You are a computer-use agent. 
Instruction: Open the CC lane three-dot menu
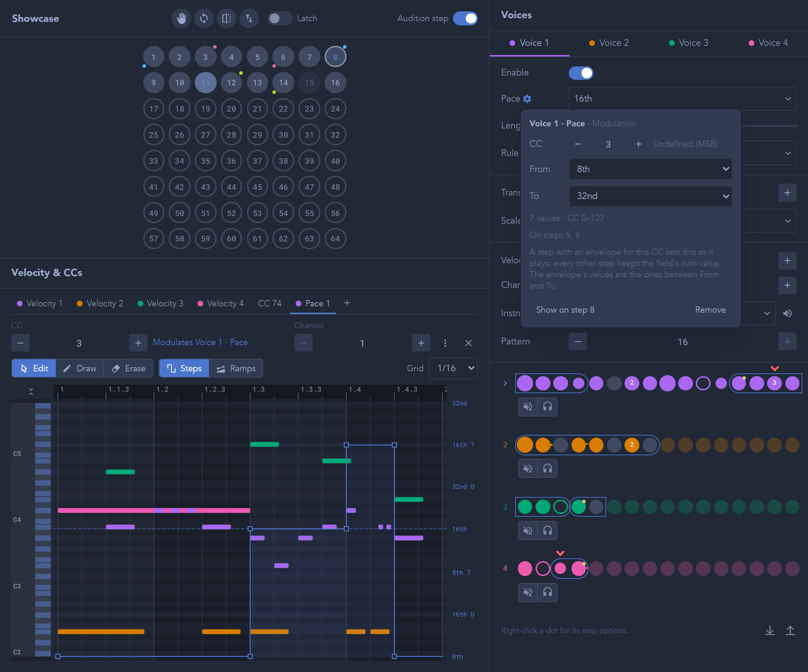445,343
